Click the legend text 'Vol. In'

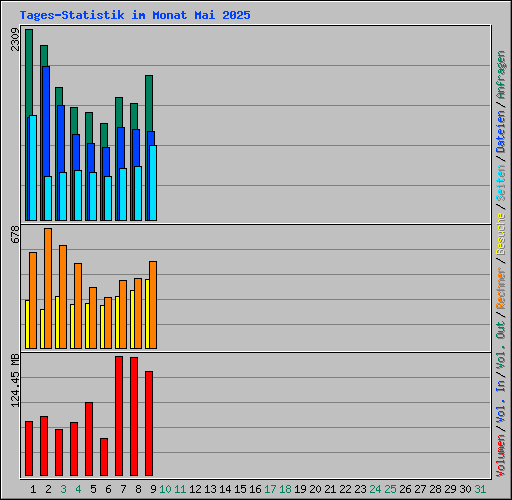tap(500, 402)
